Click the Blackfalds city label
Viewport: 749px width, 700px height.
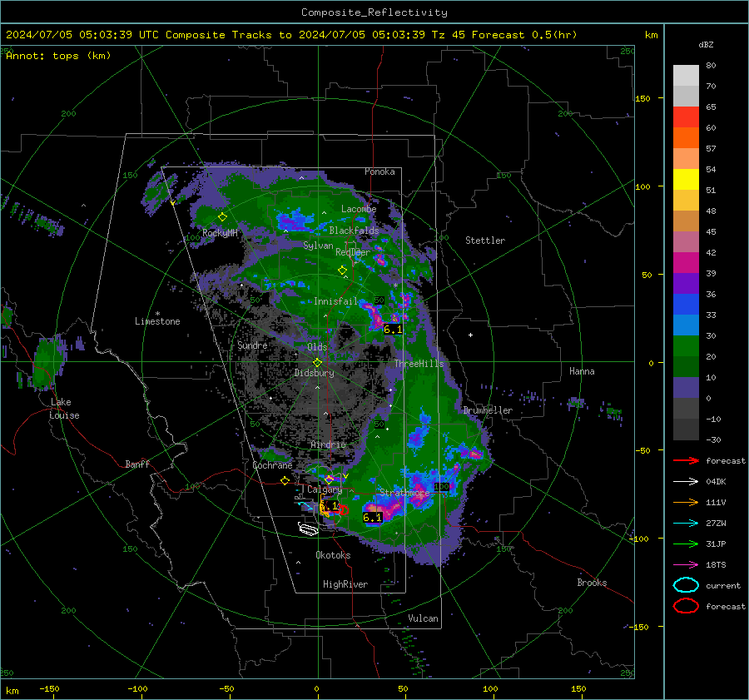354,231
